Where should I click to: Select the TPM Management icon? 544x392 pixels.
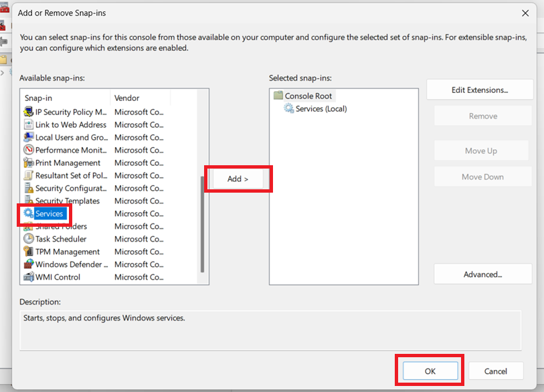tap(29, 252)
